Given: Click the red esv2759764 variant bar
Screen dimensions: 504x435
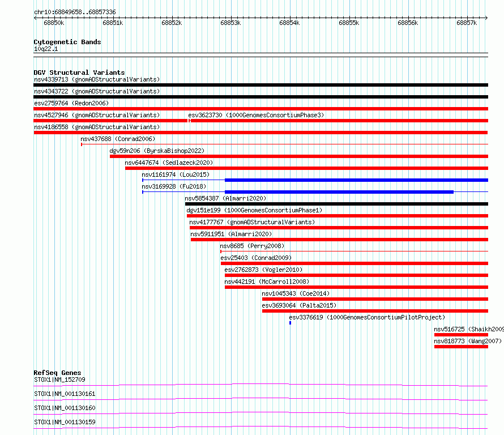Looking at the screenshot, I should coord(260,109).
